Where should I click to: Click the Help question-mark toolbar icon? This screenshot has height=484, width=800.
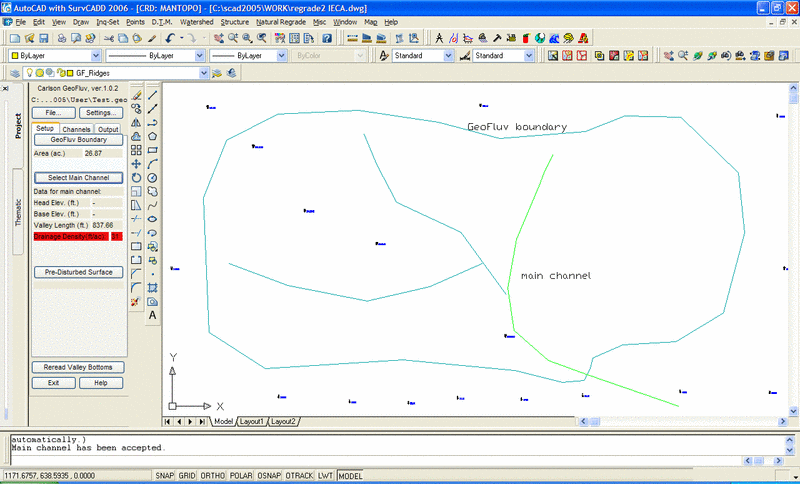[327, 38]
